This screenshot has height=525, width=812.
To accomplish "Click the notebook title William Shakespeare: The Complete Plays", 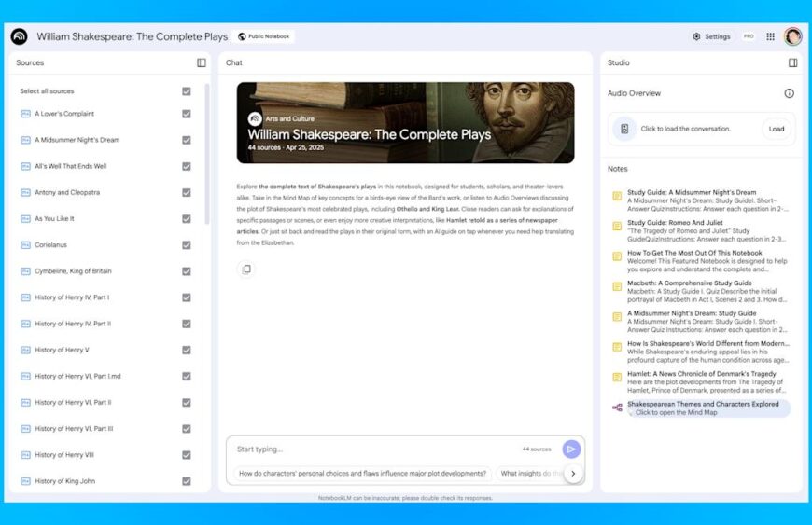I will (132, 36).
